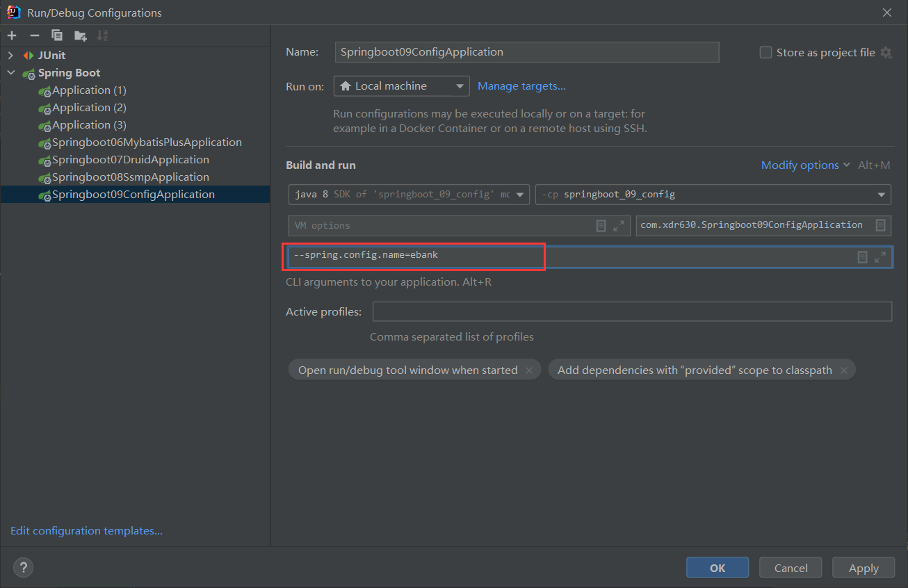Copy the selected configuration
The height and width of the screenshot is (588, 908).
(x=57, y=35)
